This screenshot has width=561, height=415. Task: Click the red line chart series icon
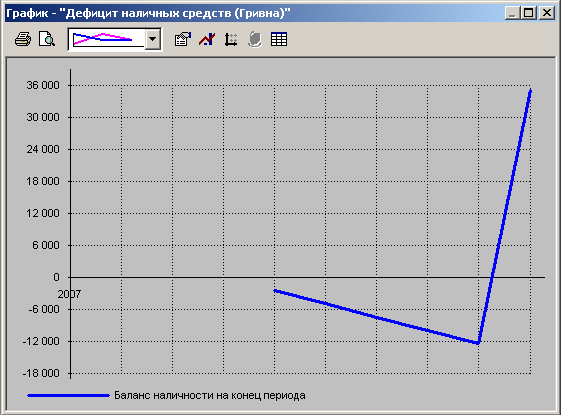[x=207, y=39]
